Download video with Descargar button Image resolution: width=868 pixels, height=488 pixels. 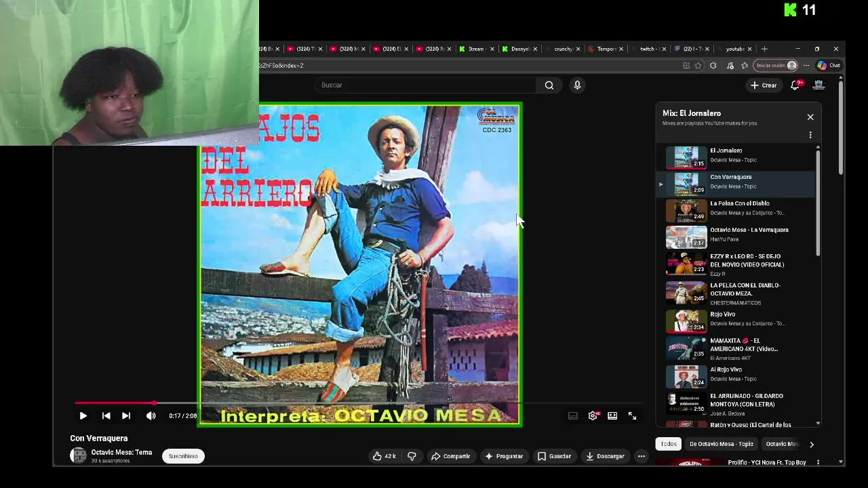point(605,456)
